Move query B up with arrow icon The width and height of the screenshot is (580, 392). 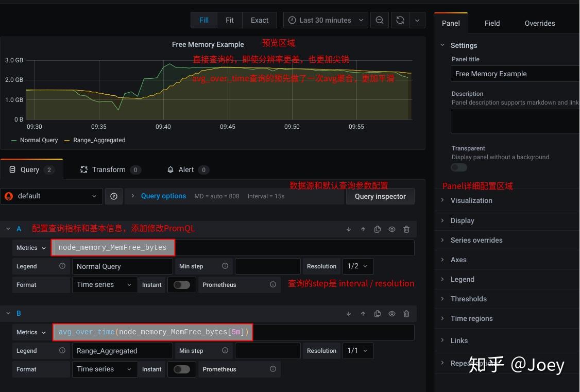pyautogui.click(x=363, y=314)
